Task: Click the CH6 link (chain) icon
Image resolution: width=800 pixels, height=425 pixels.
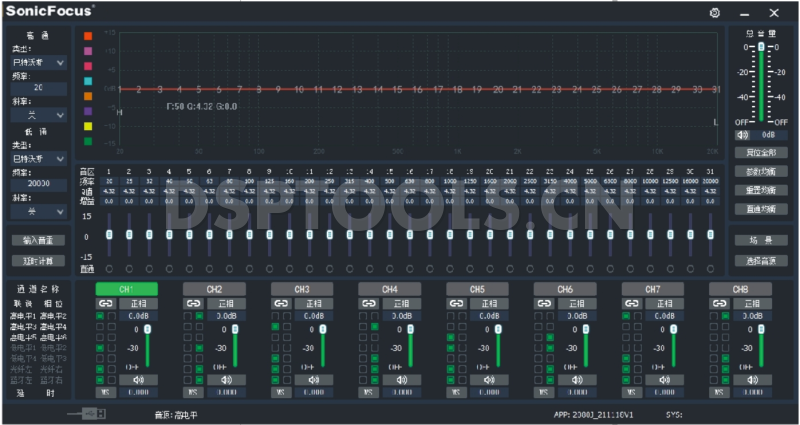Action: (x=544, y=304)
